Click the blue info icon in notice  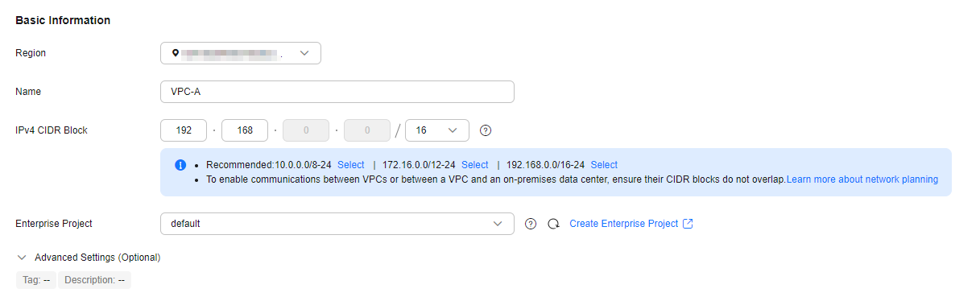(x=180, y=165)
